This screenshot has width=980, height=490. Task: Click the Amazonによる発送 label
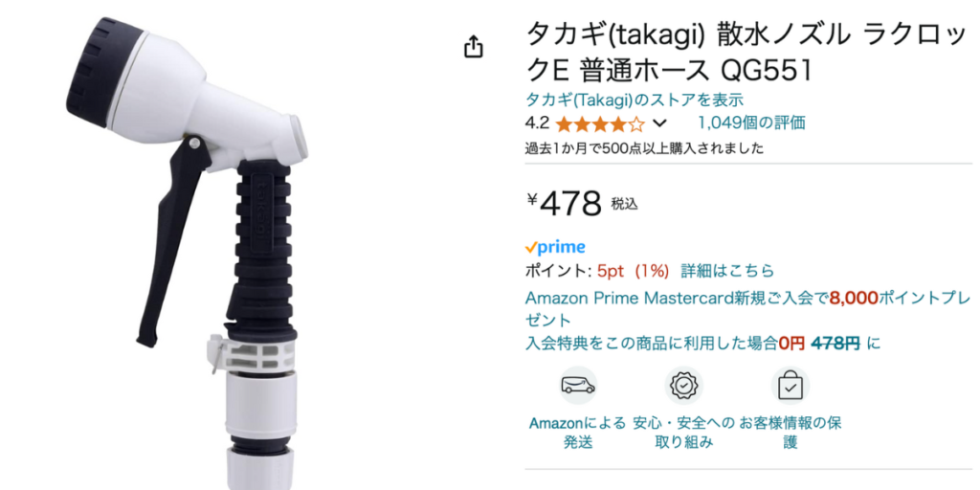click(577, 433)
